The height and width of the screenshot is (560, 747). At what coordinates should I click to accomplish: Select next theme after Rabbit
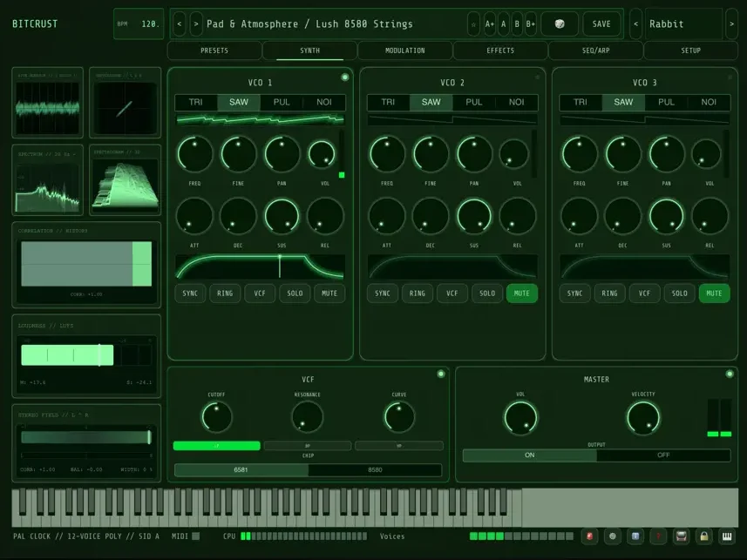point(732,24)
